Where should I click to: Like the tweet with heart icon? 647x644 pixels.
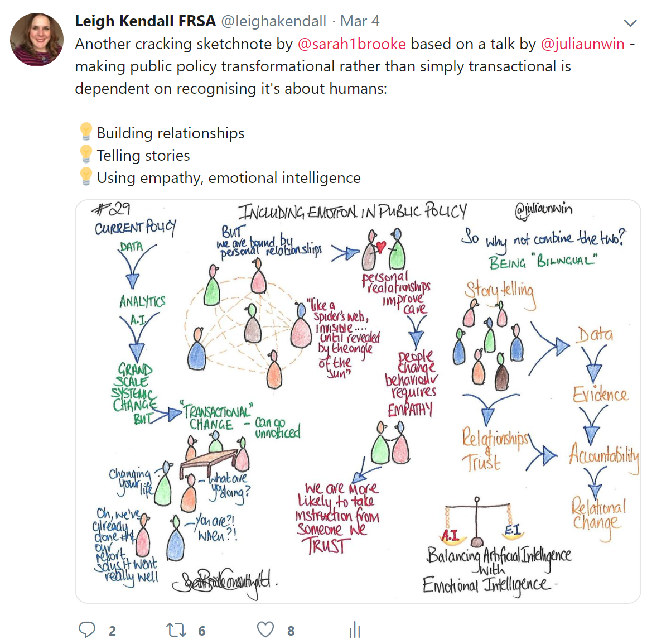pos(265,630)
